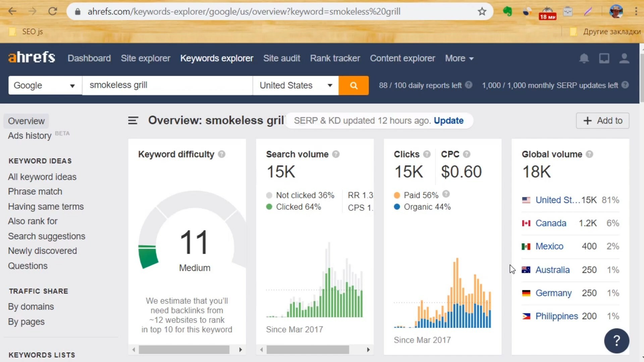Click Search volume card right scroll arrow

coord(368,350)
